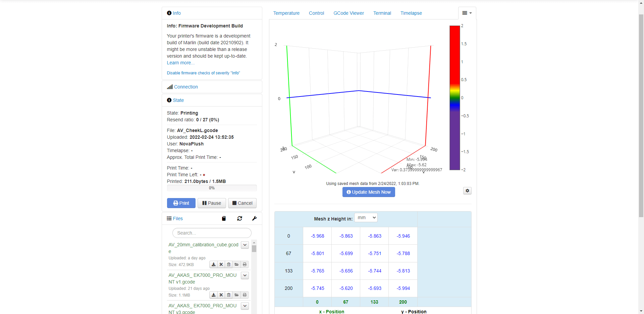The image size is (644, 314).
Task: Load AV_20mm_calibration_cube.gcode via folder icon
Action: coord(236,264)
